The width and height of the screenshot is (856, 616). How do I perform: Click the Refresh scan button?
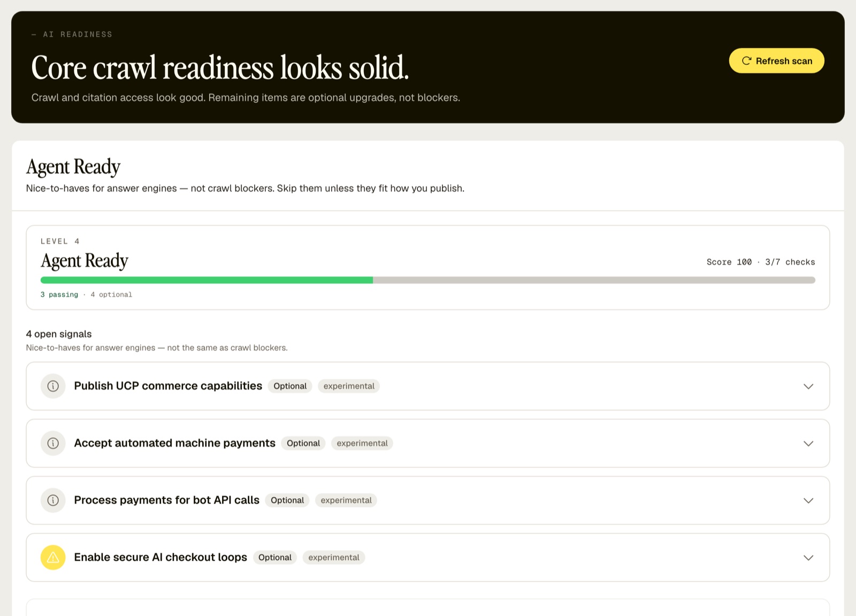click(776, 61)
